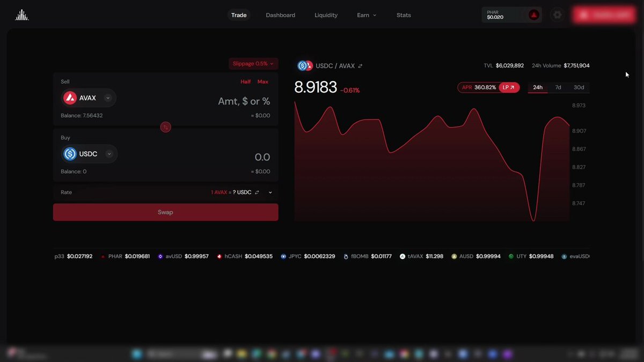The width and height of the screenshot is (644, 362).
Task: Click the hCASH ticker icon
Action: [219, 257]
